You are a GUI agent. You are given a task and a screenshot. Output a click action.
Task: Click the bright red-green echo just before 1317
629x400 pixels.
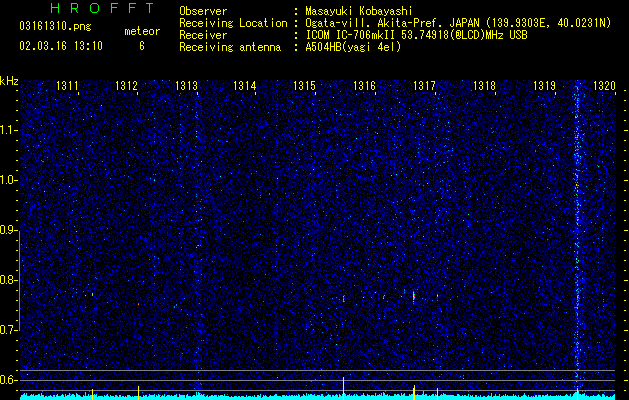coord(414,296)
